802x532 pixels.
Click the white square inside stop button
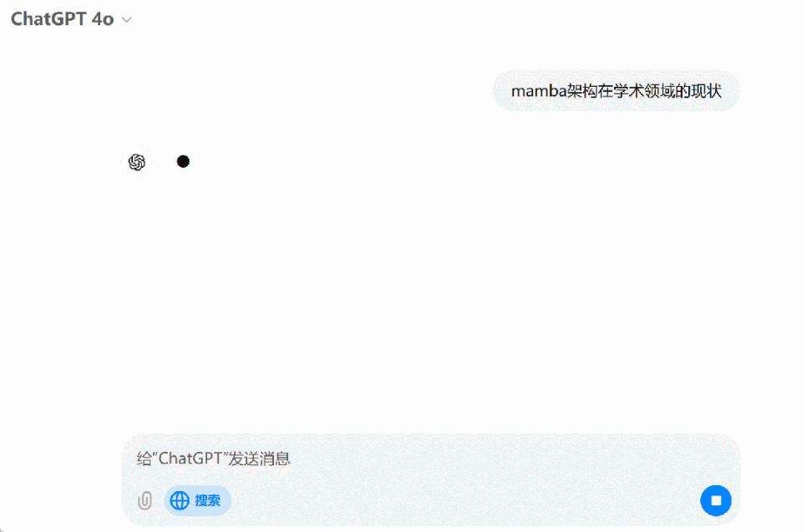tap(716, 500)
